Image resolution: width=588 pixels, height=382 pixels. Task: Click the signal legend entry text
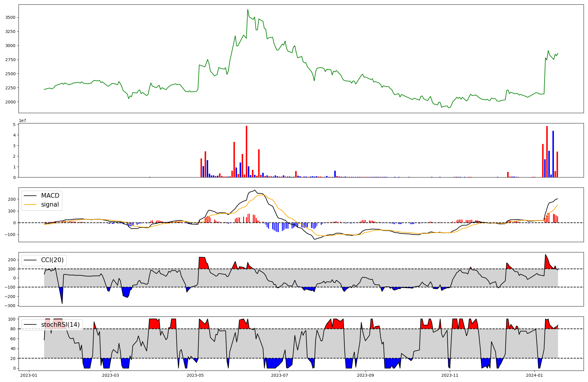click(x=50, y=205)
